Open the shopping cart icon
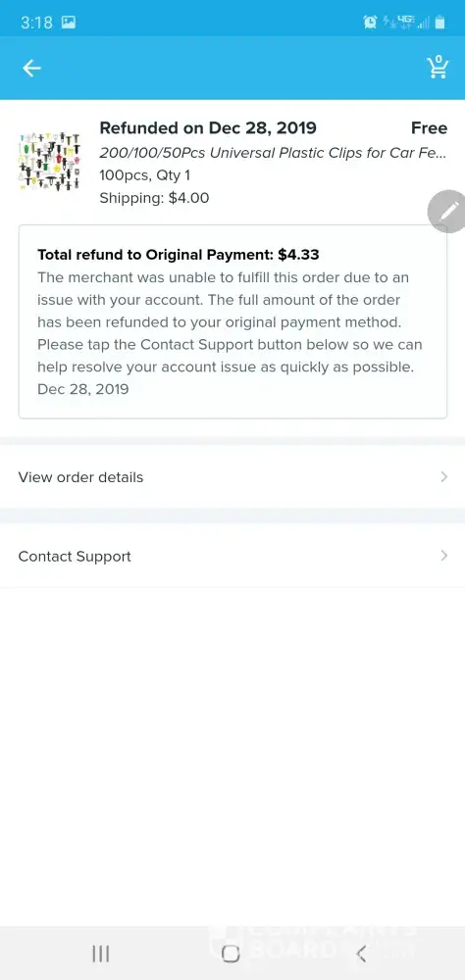 click(438, 67)
